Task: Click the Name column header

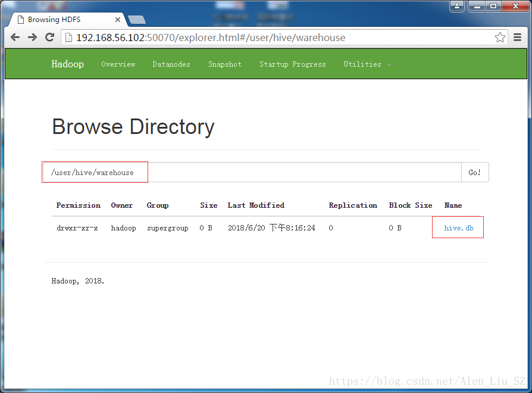Action: [453, 205]
